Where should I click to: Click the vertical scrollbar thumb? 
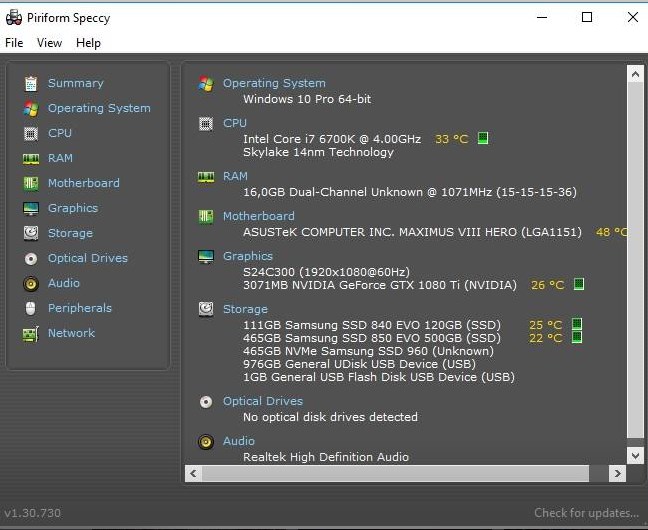(x=636, y=260)
